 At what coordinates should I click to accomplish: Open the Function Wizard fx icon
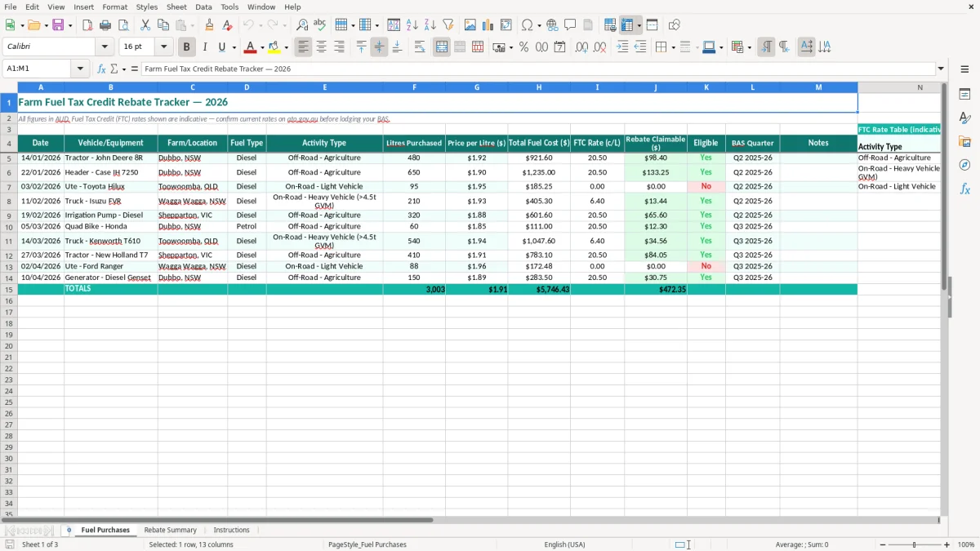coord(102,69)
